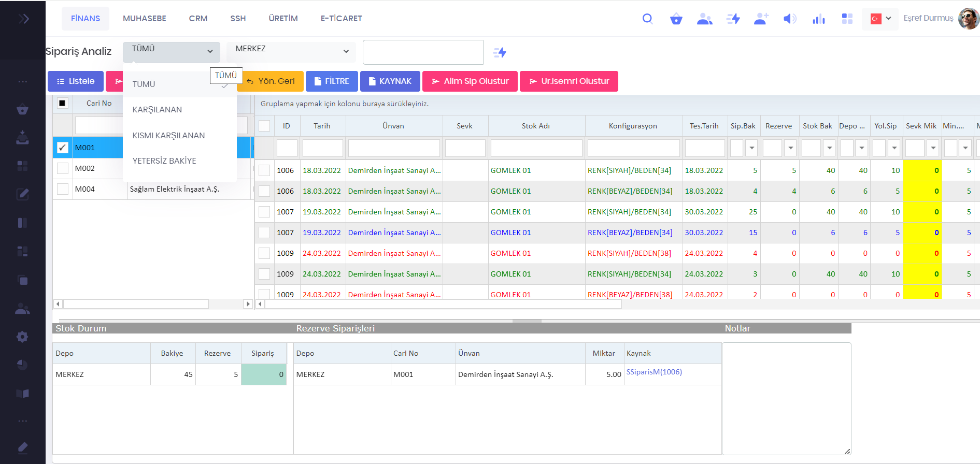Viewport: 980px width, 464px height.
Task: Click the search magnifier icon in header
Action: click(647, 19)
